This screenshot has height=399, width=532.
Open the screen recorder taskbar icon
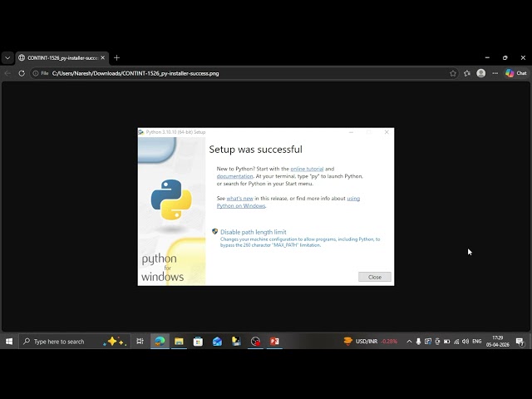255,342
